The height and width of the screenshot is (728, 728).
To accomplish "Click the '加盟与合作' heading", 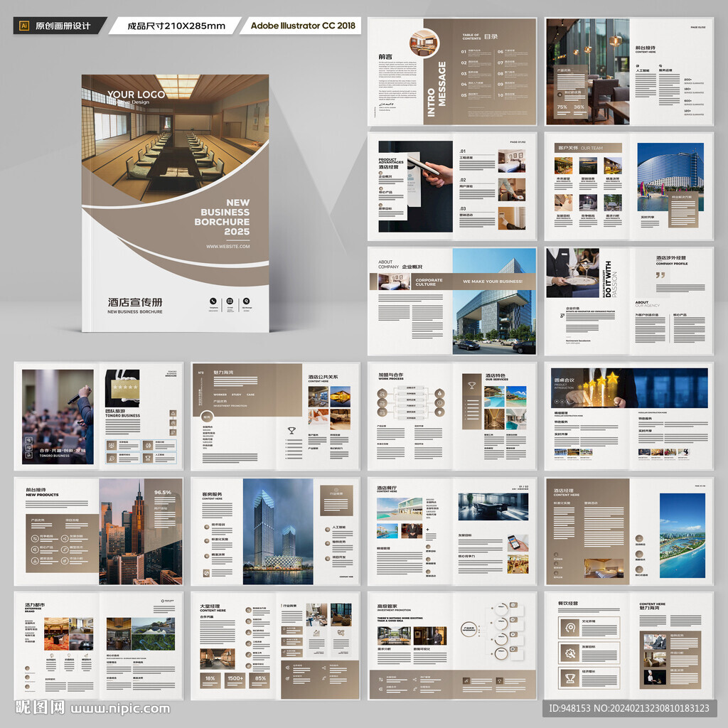I will point(390,375).
